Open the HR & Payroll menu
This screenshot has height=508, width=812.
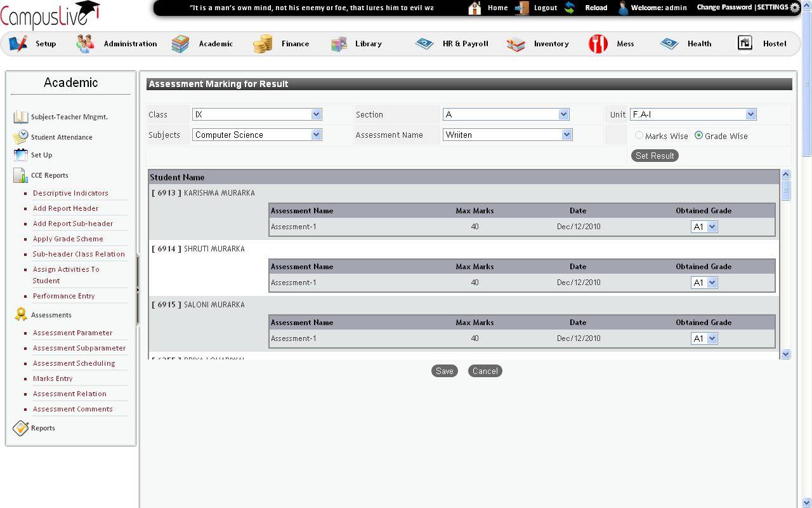pyautogui.click(x=466, y=44)
